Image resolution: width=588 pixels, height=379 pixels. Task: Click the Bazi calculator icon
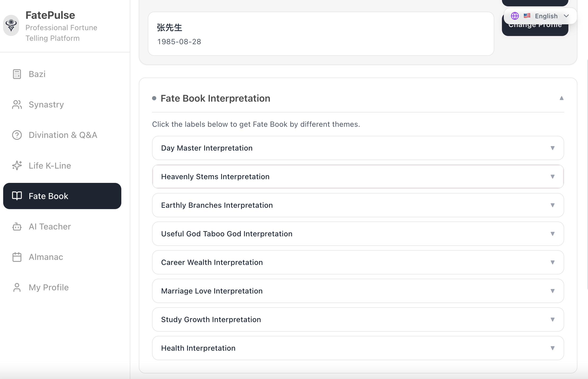(x=17, y=74)
